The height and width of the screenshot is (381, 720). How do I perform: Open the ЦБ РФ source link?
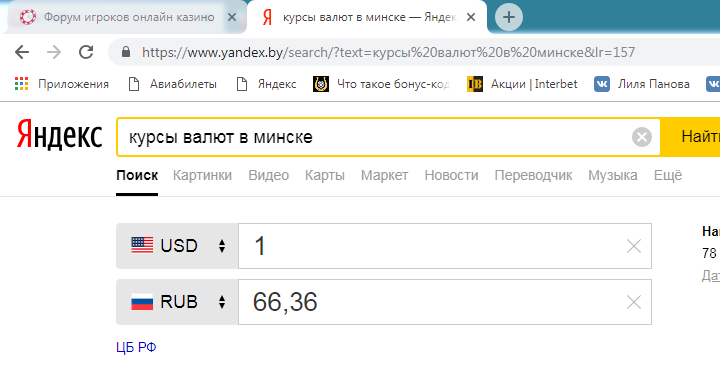coord(136,347)
